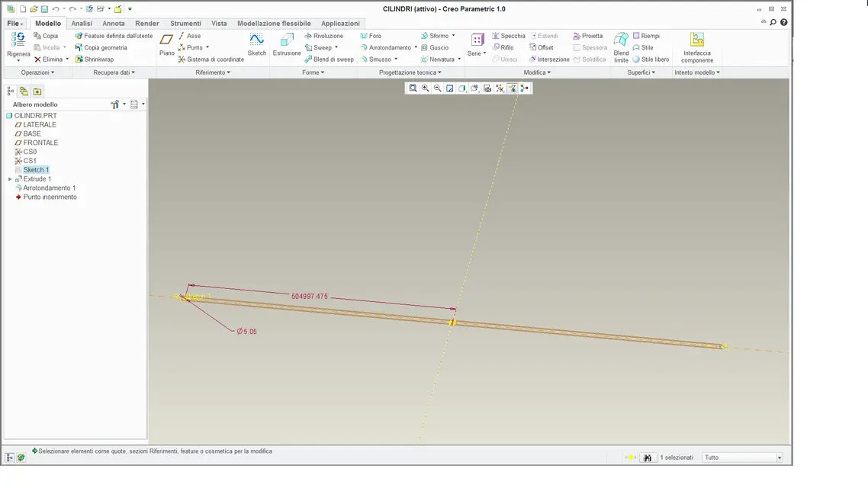
Task: Click the Copia button
Action: [46, 36]
